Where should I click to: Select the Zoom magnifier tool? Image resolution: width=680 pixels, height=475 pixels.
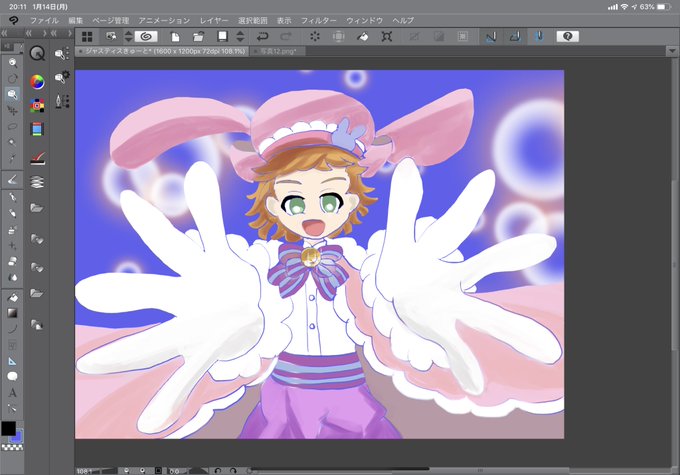13,62
